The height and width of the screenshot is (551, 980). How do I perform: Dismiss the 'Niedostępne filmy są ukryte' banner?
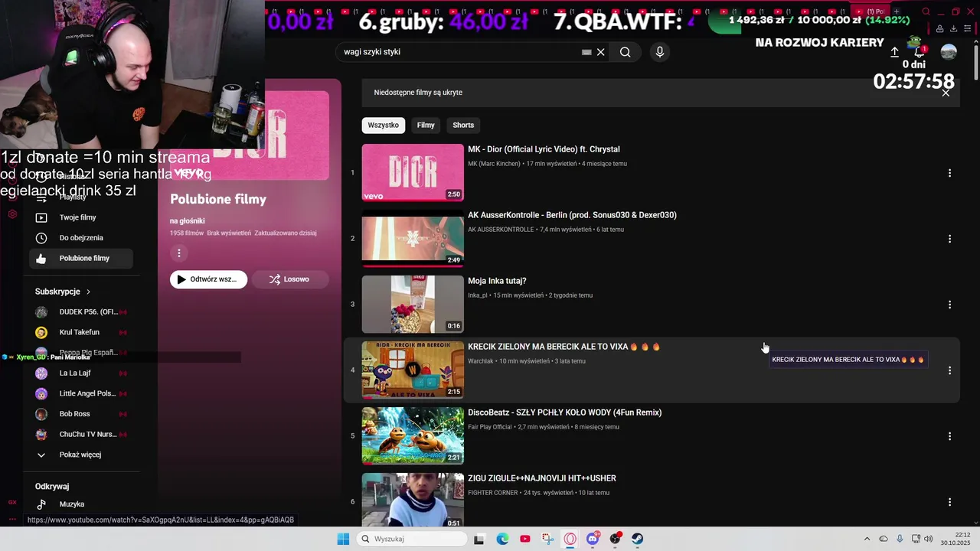click(x=946, y=93)
